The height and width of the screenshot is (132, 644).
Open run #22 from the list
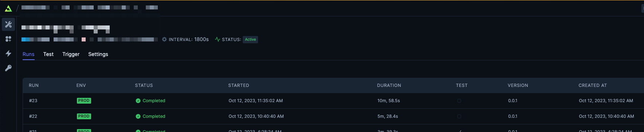(333, 116)
